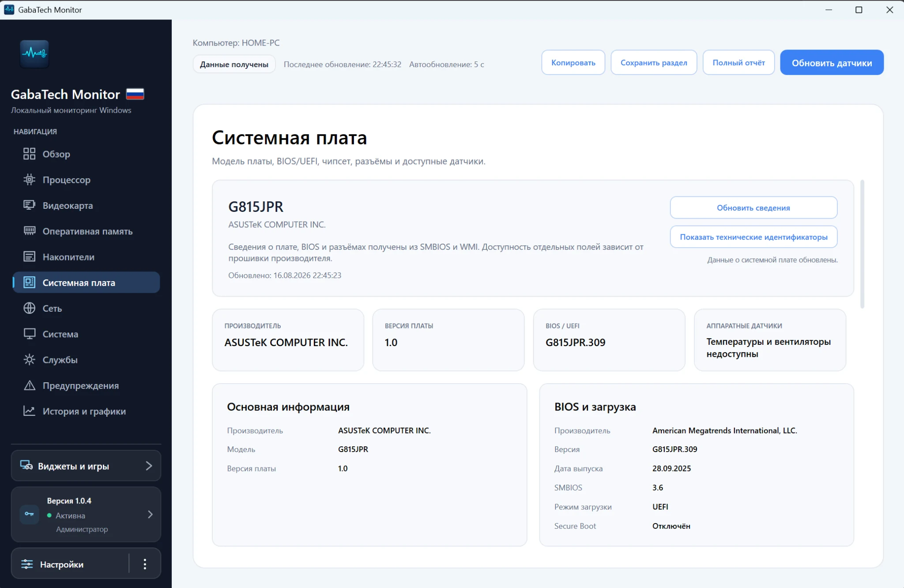The width and height of the screenshot is (904, 588).
Task: Open the Накопители page
Action: pos(86,256)
